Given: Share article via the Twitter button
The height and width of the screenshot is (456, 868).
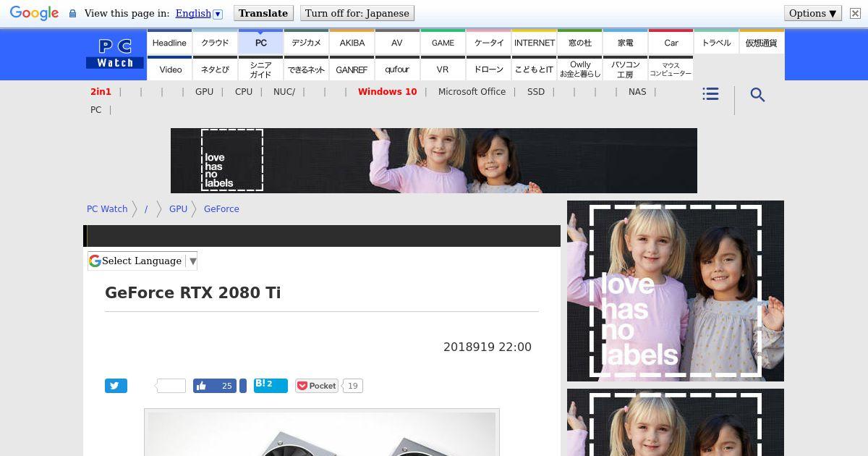Looking at the screenshot, I should point(116,386).
